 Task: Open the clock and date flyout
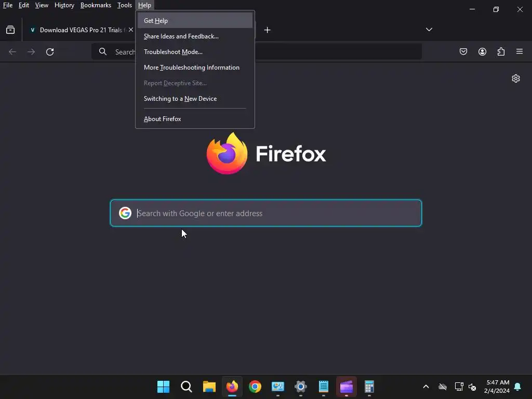pos(497,387)
